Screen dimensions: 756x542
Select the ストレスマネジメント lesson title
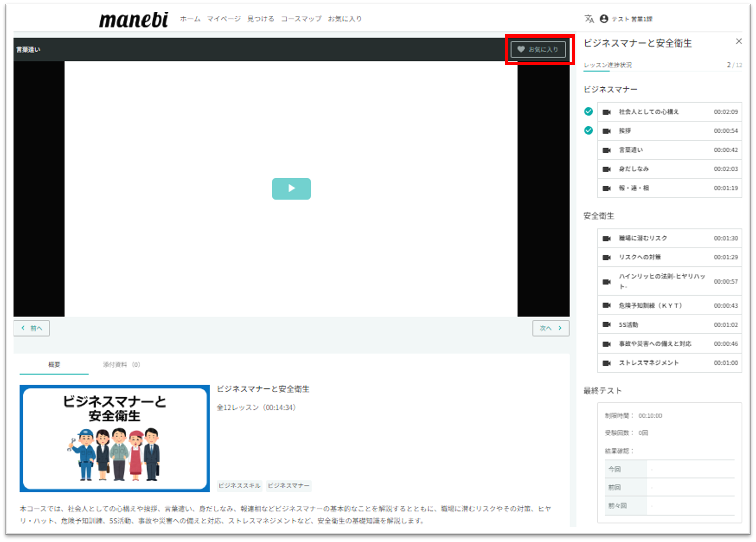(649, 363)
